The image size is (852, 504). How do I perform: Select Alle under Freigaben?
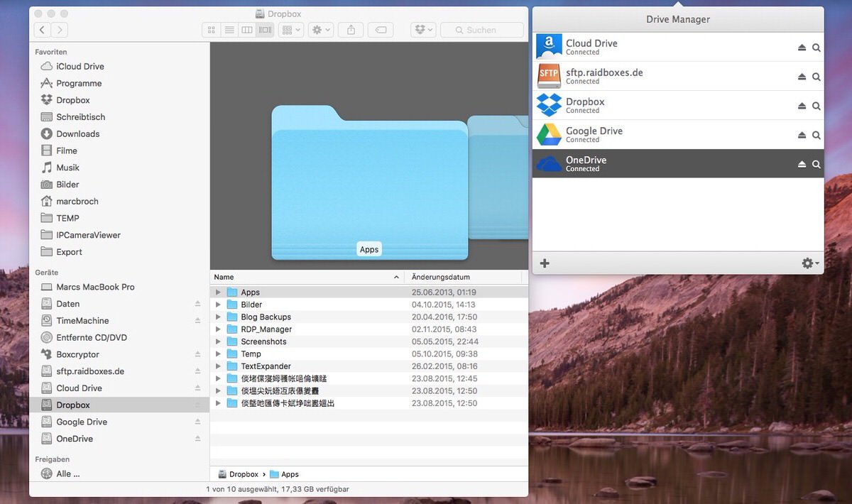point(68,473)
